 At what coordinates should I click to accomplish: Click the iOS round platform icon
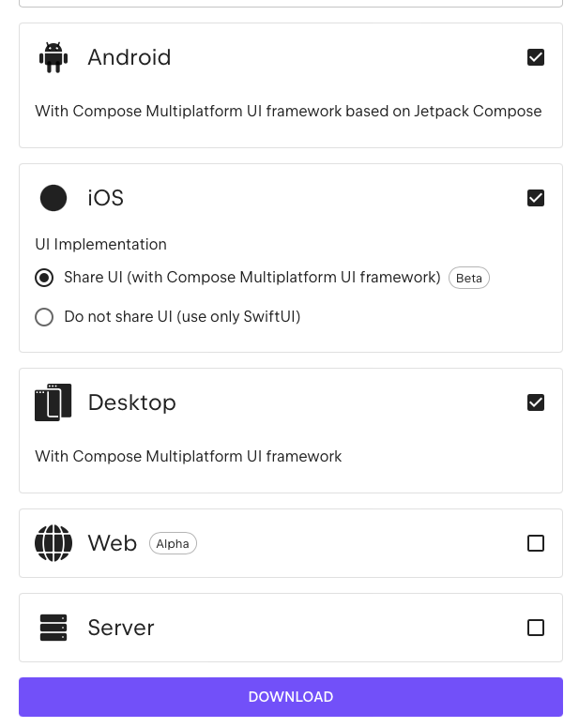click(53, 198)
